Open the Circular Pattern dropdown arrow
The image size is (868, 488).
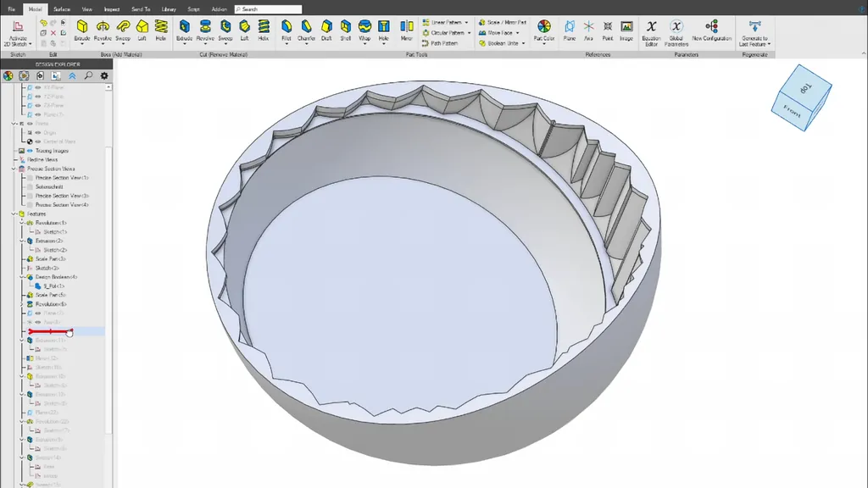(x=469, y=33)
